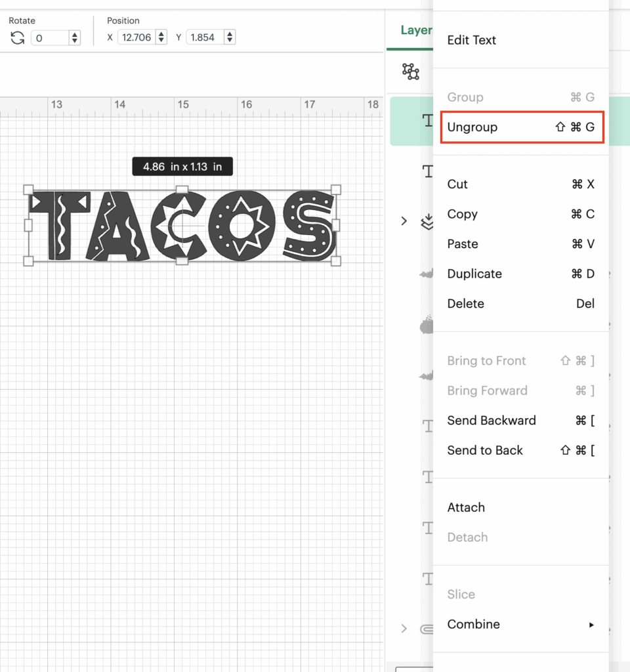
Task: Click the Attach option
Action: pyautogui.click(x=466, y=507)
